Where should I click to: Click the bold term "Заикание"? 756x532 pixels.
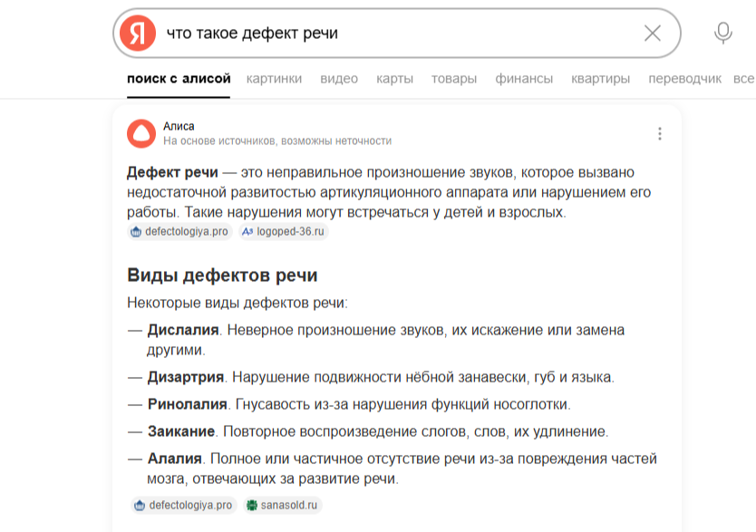(x=181, y=431)
